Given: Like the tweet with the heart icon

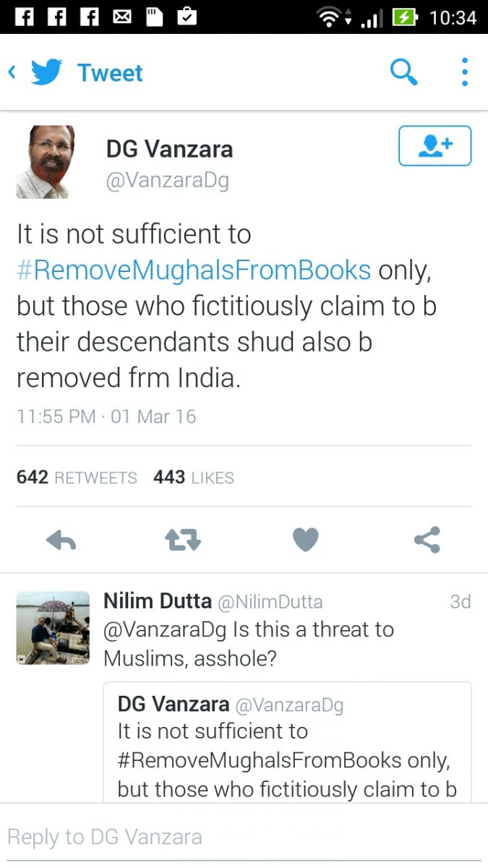Looking at the screenshot, I should 305,540.
